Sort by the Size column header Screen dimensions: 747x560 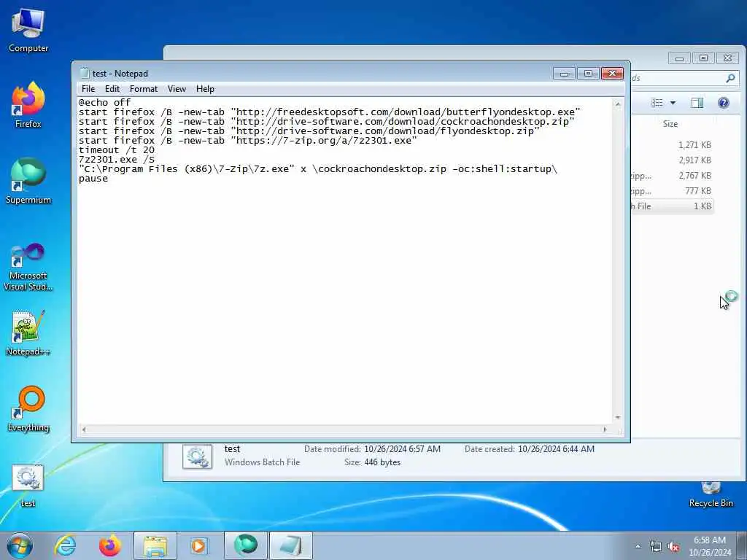(x=670, y=124)
